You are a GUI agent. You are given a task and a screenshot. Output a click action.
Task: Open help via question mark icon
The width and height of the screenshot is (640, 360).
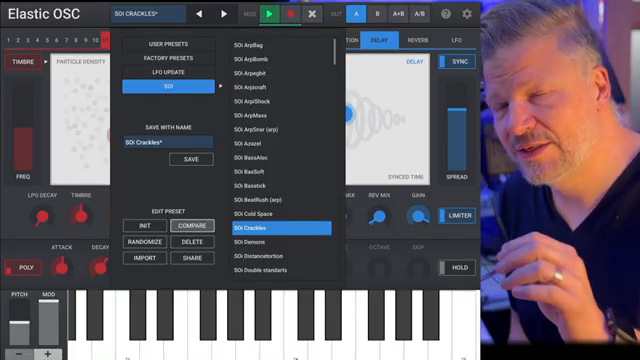(446, 14)
